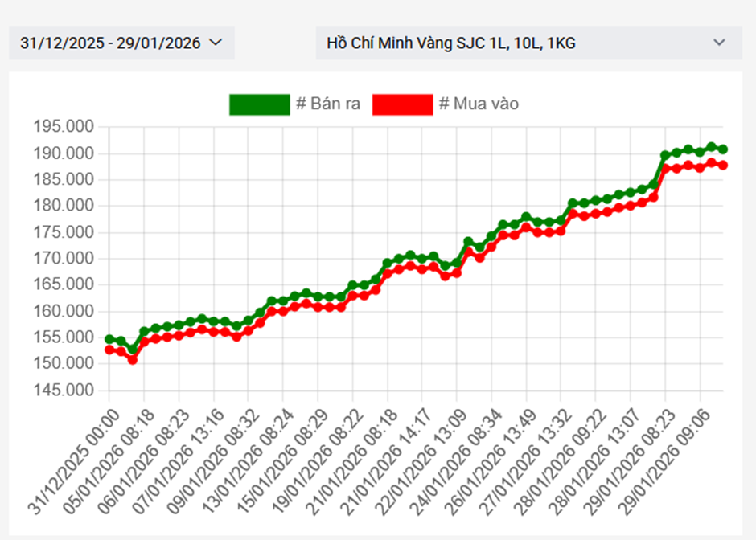The width and height of the screenshot is (756, 540).
Task: Click the chevron arrow beside the date range
Action: (215, 43)
